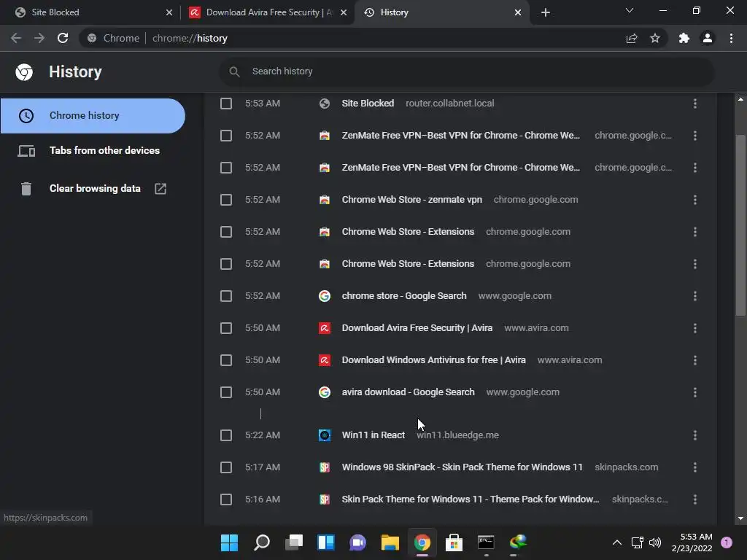The width and height of the screenshot is (747, 560).
Task: Share this page using the share icon
Action: (x=632, y=38)
